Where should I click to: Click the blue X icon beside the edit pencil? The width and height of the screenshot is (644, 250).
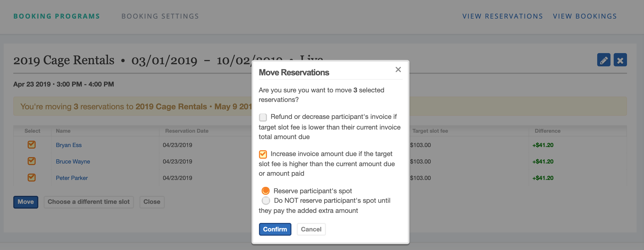(x=620, y=60)
